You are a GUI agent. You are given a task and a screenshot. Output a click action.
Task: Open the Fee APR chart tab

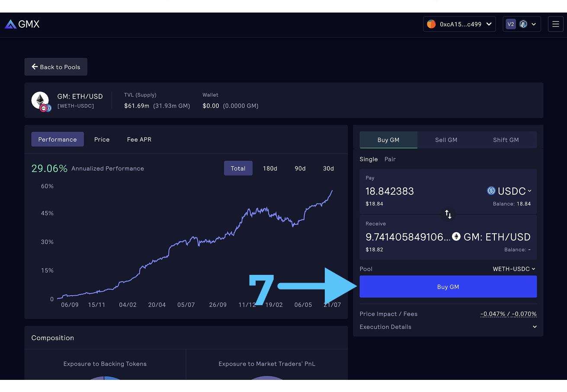point(139,140)
